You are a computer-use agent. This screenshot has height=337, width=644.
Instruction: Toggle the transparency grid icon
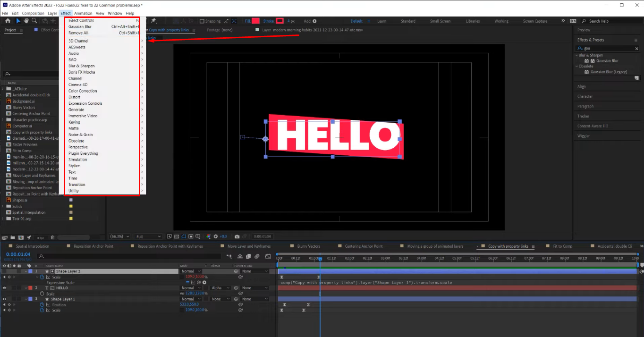tap(177, 236)
